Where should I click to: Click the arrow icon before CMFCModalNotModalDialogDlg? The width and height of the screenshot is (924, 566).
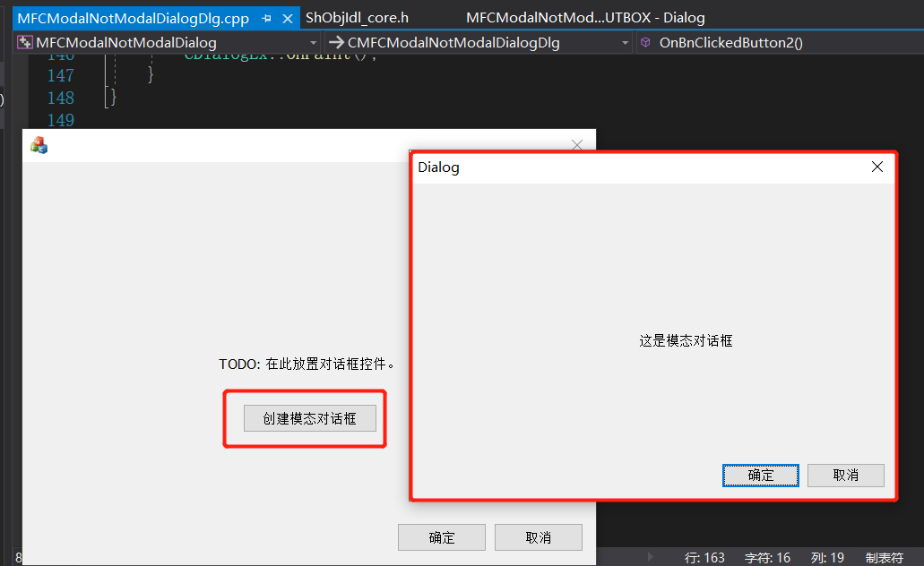click(x=336, y=42)
